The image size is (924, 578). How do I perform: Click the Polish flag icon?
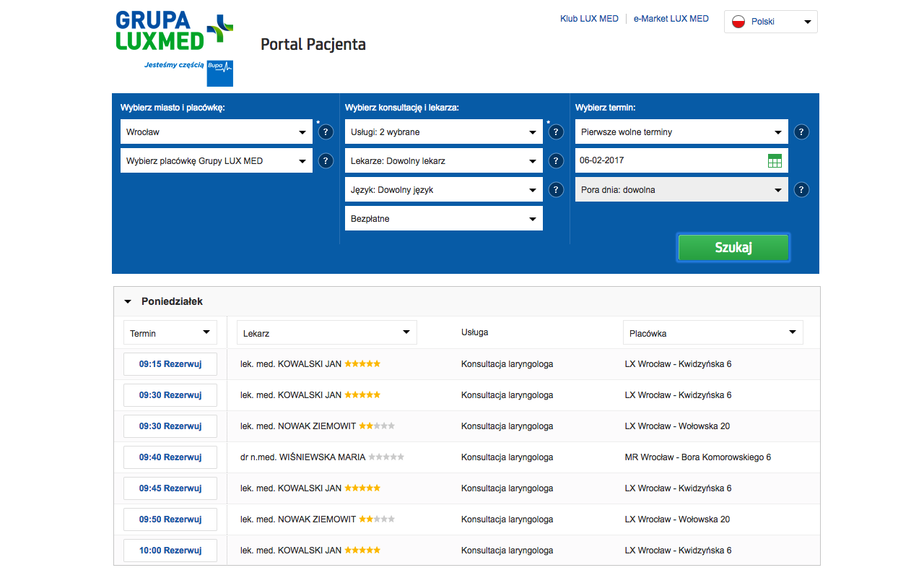(738, 22)
